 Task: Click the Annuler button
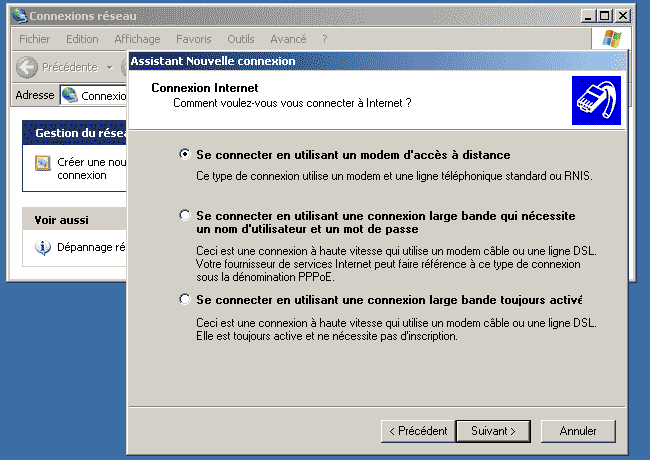tap(578, 431)
